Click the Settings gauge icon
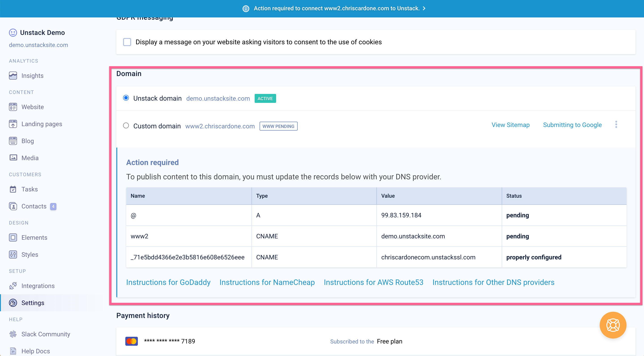This screenshot has width=644, height=356. (13, 303)
